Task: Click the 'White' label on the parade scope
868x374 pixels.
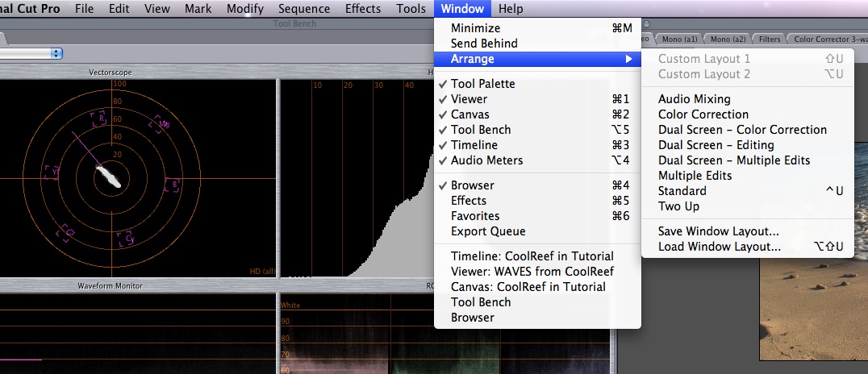Action: pyautogui.click(x=290, y=305)
